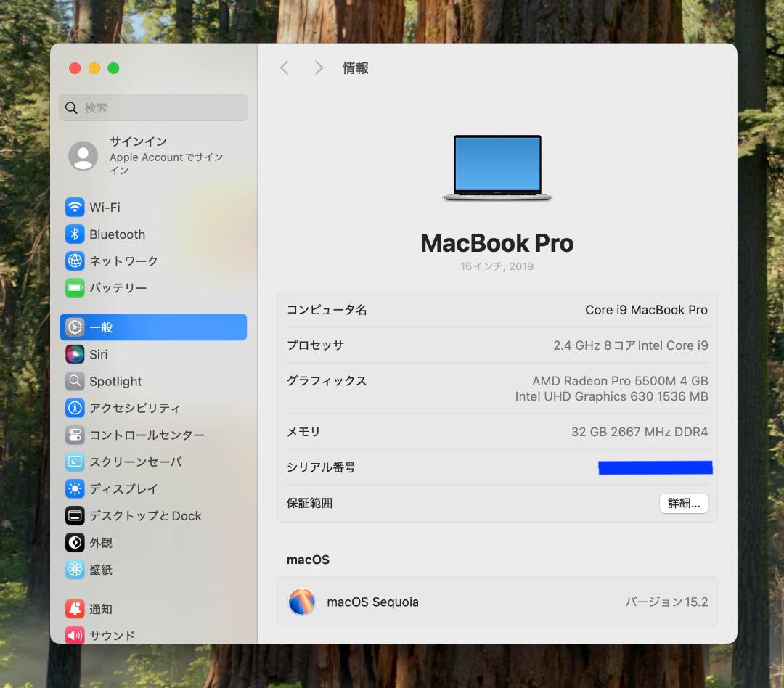Image resolution: width=784 pixels, height=688 pixels.
Task: Open the コントロールセンター icon
Action: [x=75, y=435]
